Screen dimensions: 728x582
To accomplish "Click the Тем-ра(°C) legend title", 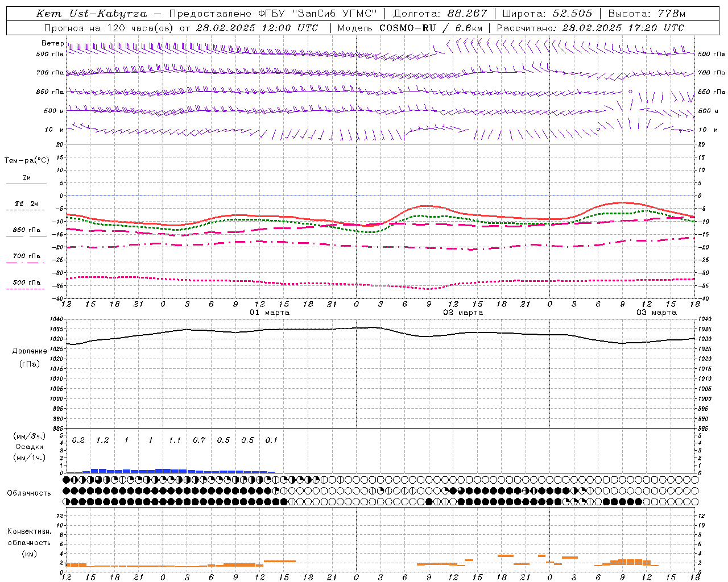I will [27, 161].
